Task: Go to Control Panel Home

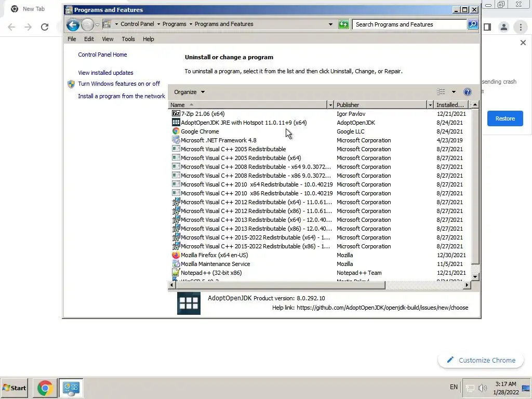Action: click(x=102, y=55)
